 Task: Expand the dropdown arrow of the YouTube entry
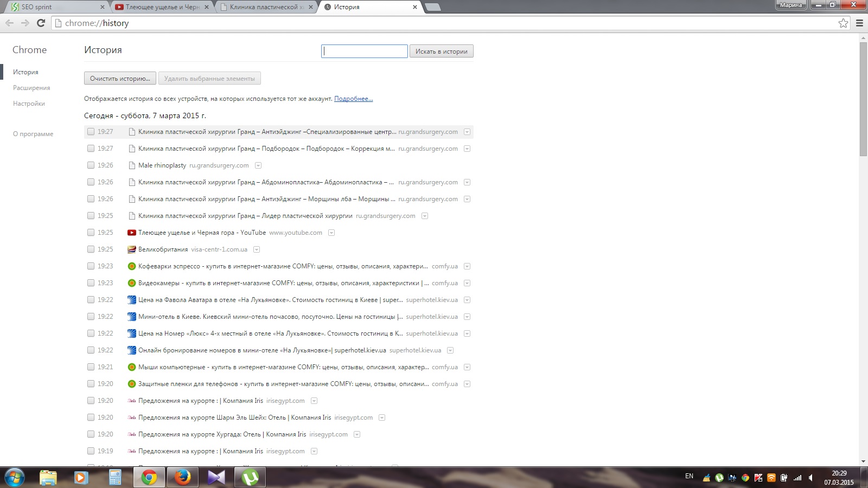(331, 233)
